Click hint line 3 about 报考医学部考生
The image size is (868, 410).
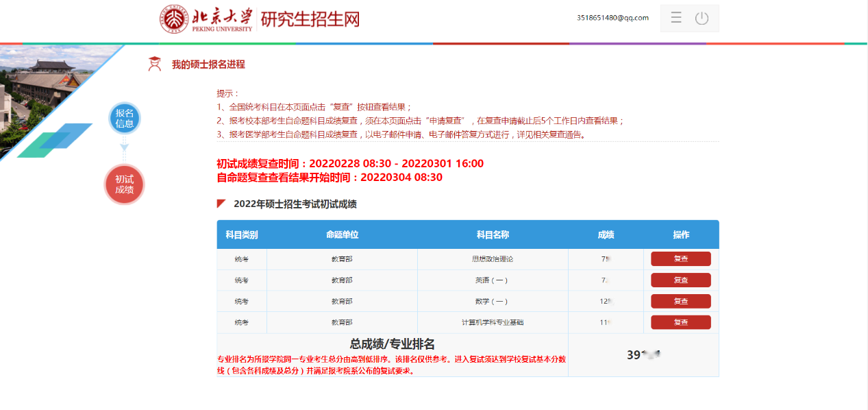pyautogui.click(x=401, y=134)
